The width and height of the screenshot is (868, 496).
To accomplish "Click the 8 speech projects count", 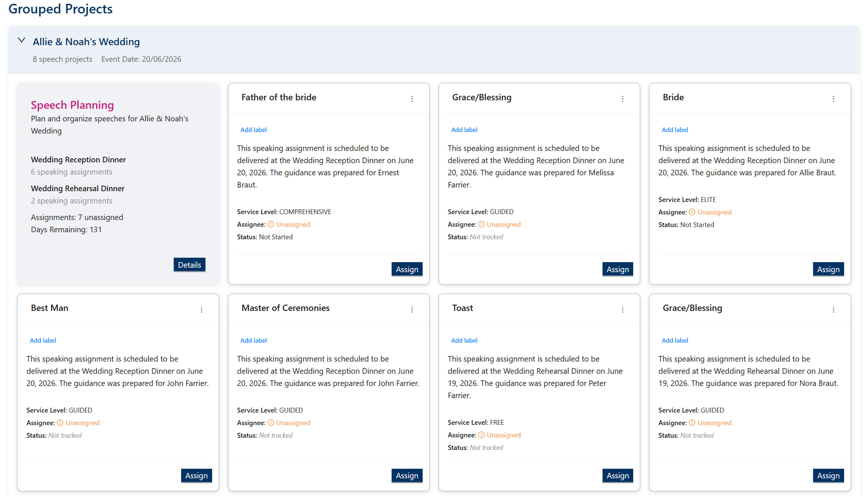I will click(62, 59).
